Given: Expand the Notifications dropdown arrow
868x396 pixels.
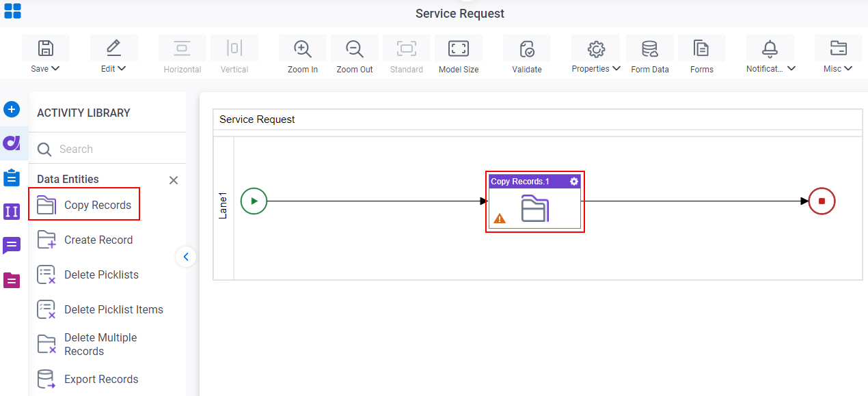Looking at the screenshot, I should pos(791,68).
